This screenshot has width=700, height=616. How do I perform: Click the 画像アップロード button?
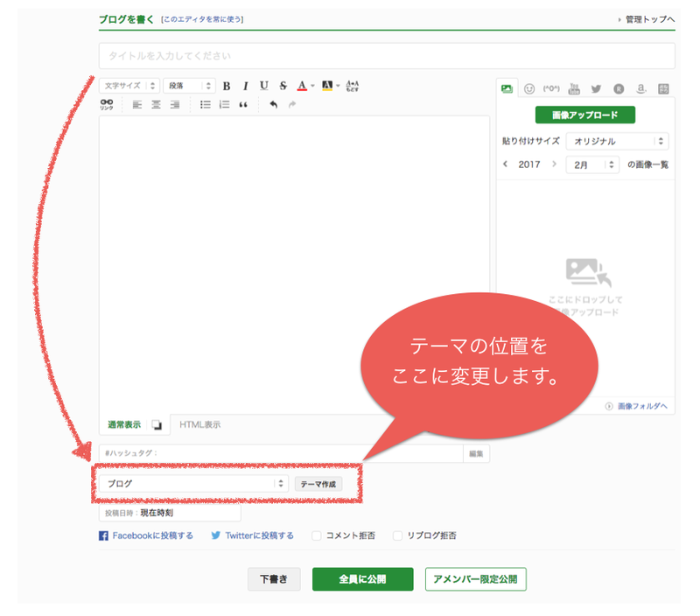[584, 115]
